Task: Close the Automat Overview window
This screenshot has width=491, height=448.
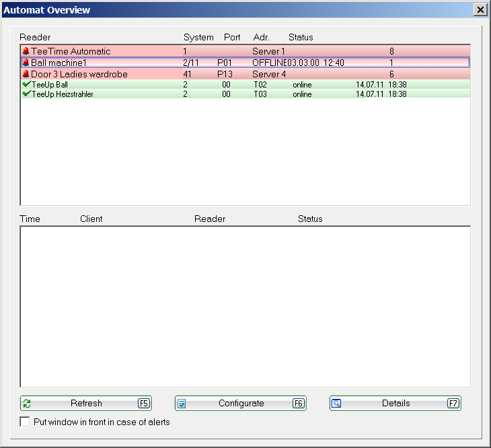Action: click(480, 10)
